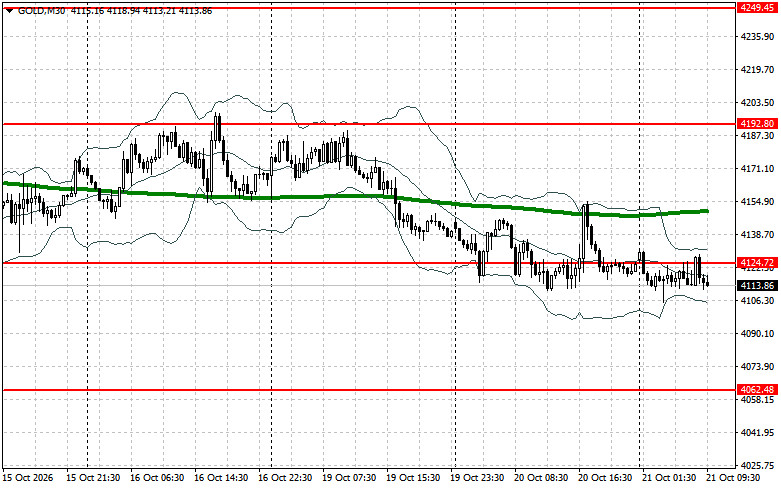Select the 4124.72 red level price label
The width and height of the screenshot is (781, 489).
(x=757, y=262)
